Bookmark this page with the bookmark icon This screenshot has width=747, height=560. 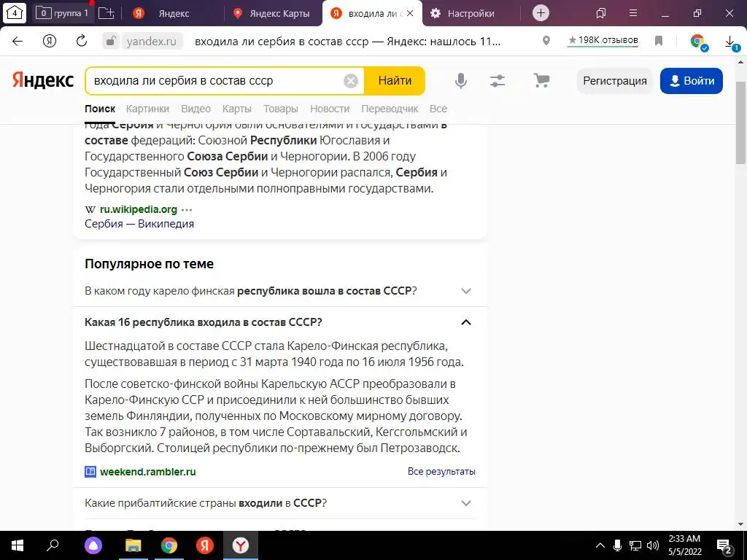click(x=659, y=41)
